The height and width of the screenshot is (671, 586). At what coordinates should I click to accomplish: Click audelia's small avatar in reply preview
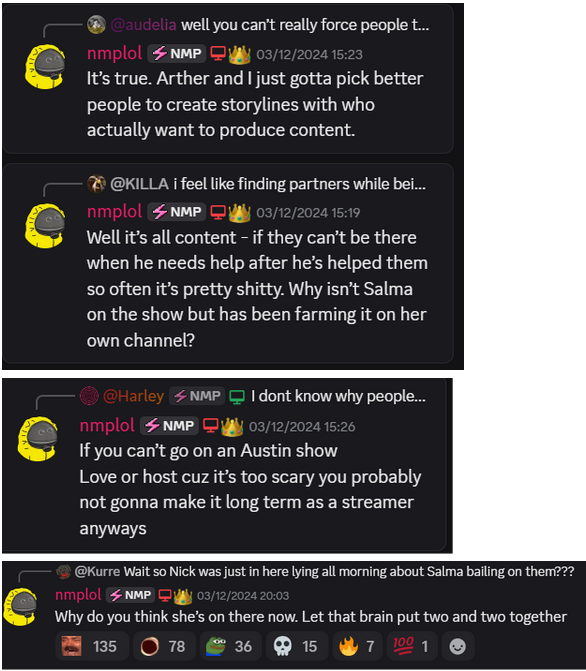tap(96, 24)
